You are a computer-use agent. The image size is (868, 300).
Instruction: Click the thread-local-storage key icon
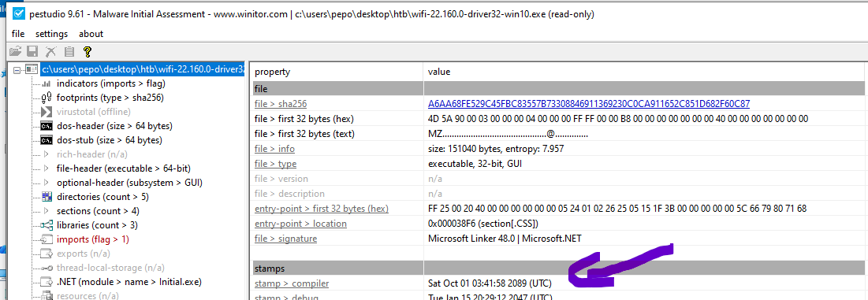click(x=47, y=268)
